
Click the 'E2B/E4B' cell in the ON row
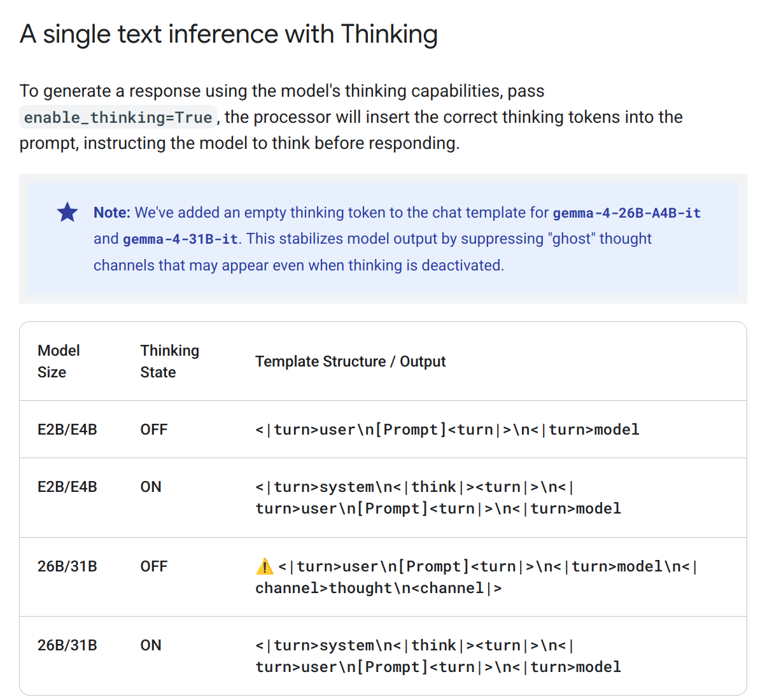tap(67, 487)
